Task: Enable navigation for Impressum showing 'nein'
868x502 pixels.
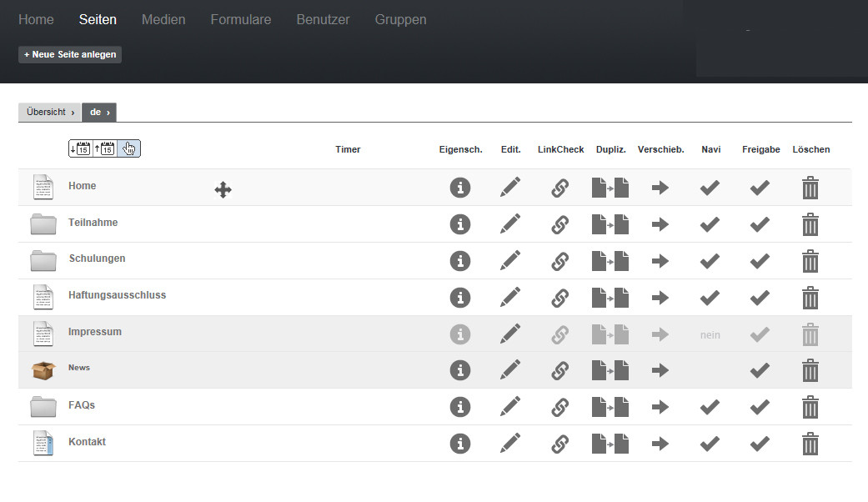Action: point(710,335)
